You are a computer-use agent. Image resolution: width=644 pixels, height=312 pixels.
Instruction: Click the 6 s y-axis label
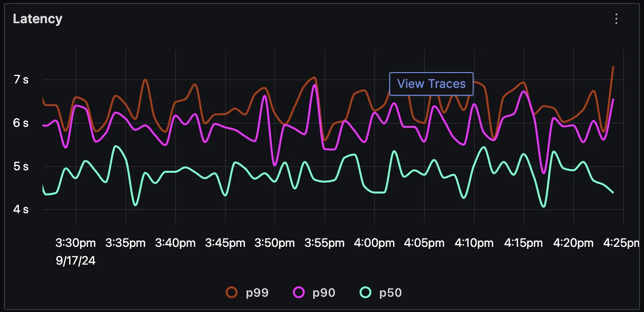coord(21,123)
